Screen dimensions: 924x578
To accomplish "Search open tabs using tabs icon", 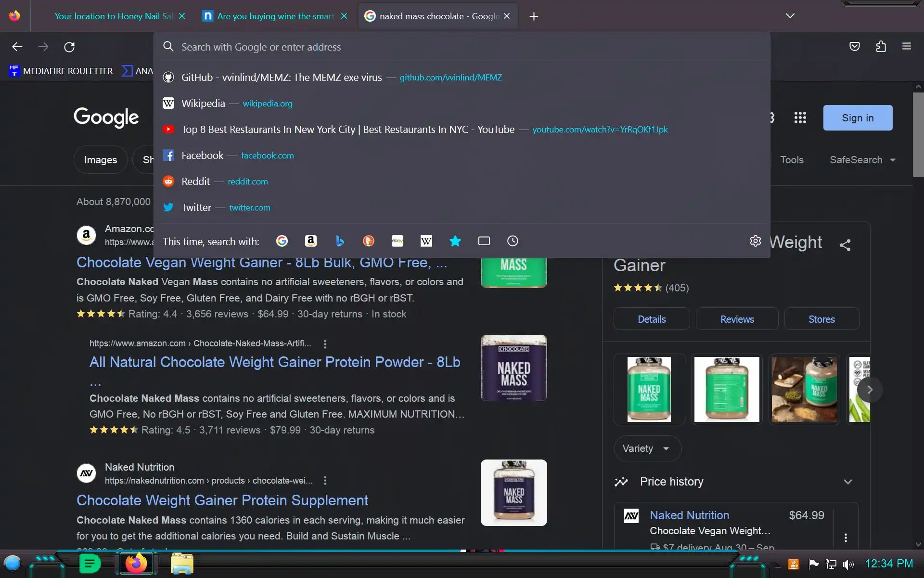I will tap(484, 241).
